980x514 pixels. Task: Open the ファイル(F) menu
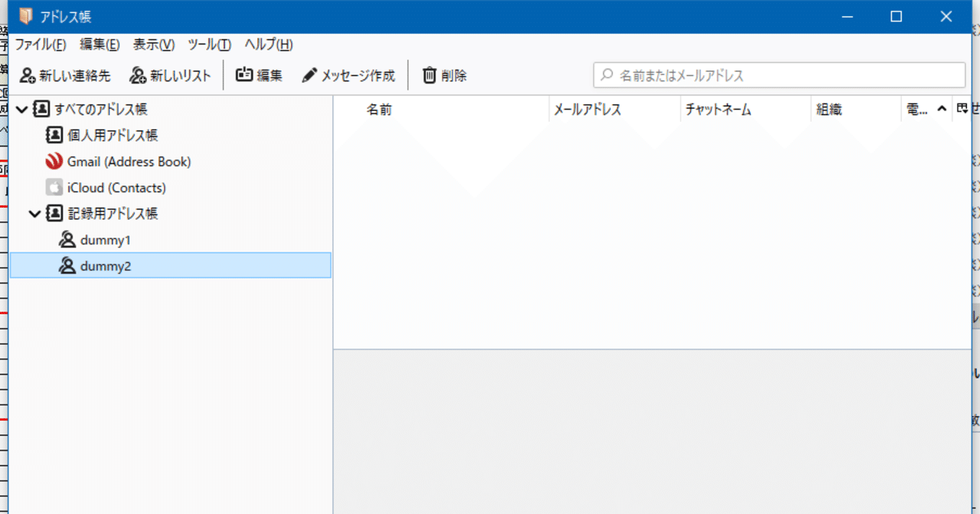[x=40, y=44]
